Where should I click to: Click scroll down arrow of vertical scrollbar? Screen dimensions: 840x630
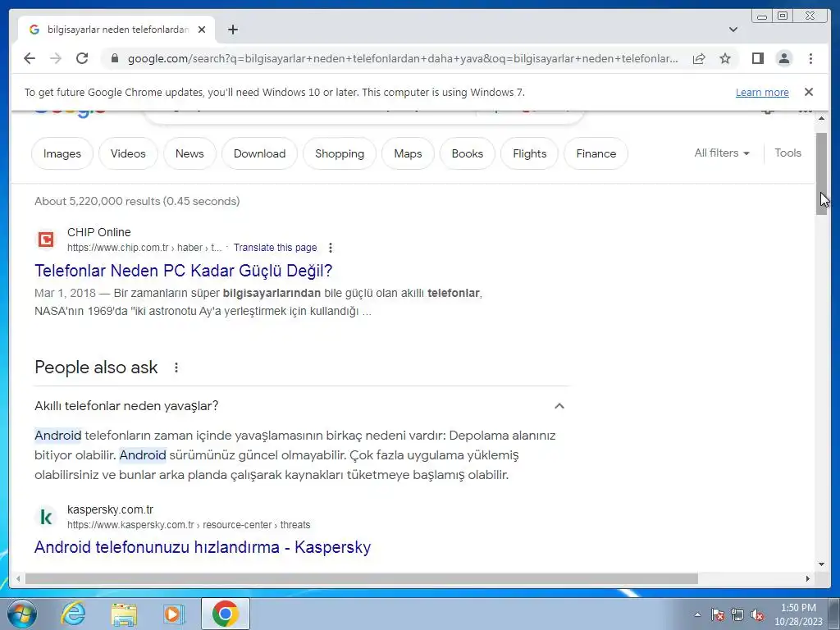click(x=821, y=564)
